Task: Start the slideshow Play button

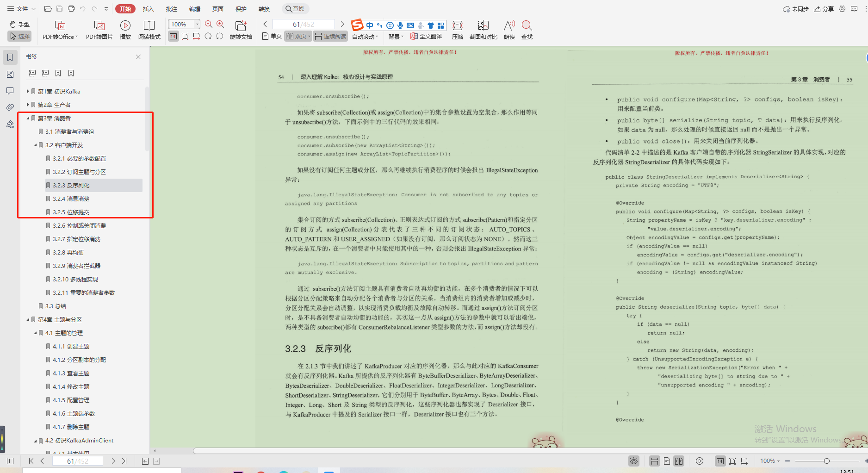Action: 125,30
